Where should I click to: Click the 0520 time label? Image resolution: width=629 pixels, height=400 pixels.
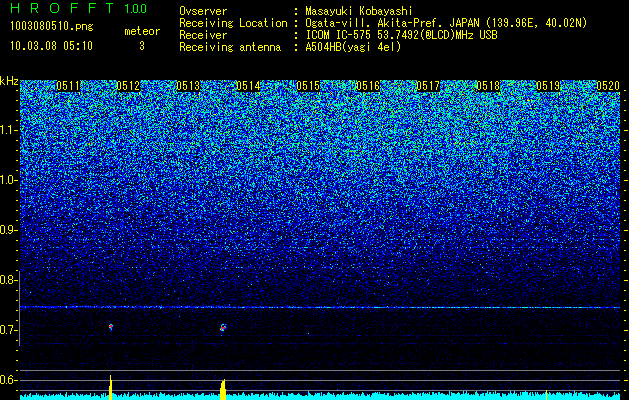coord(608,86)
